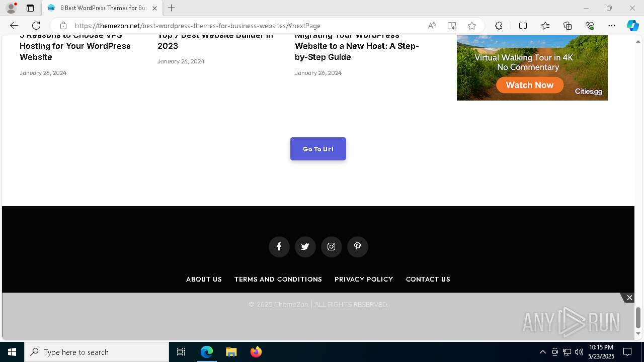Open Migrating Your WordPress Website article
Screen dimensions: 644x362
357,46
